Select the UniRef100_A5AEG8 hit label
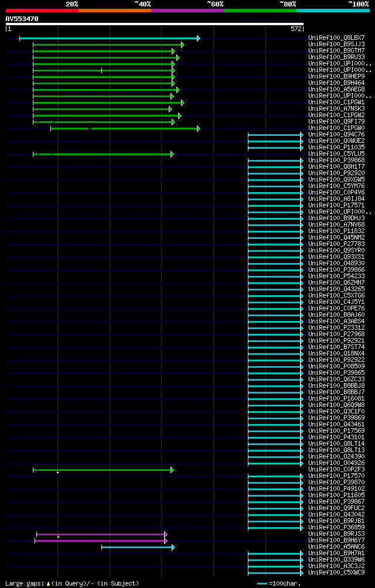 (336, 89)
